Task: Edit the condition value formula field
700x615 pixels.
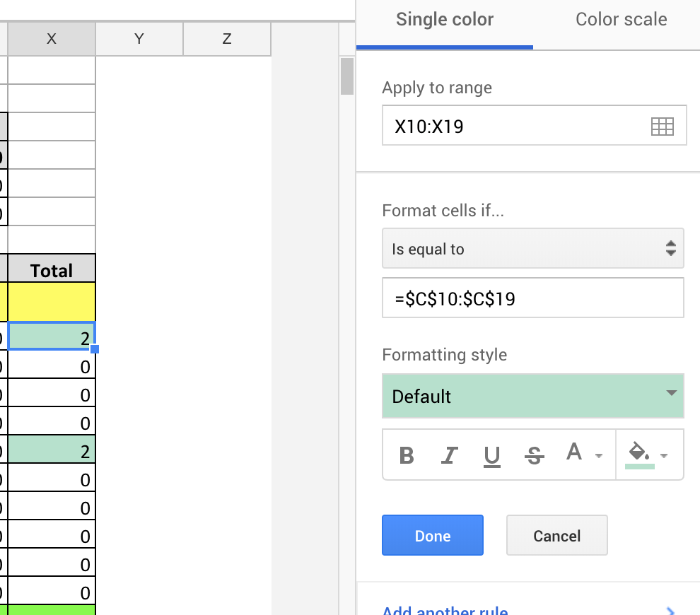Action: click(x=532, y=298)
